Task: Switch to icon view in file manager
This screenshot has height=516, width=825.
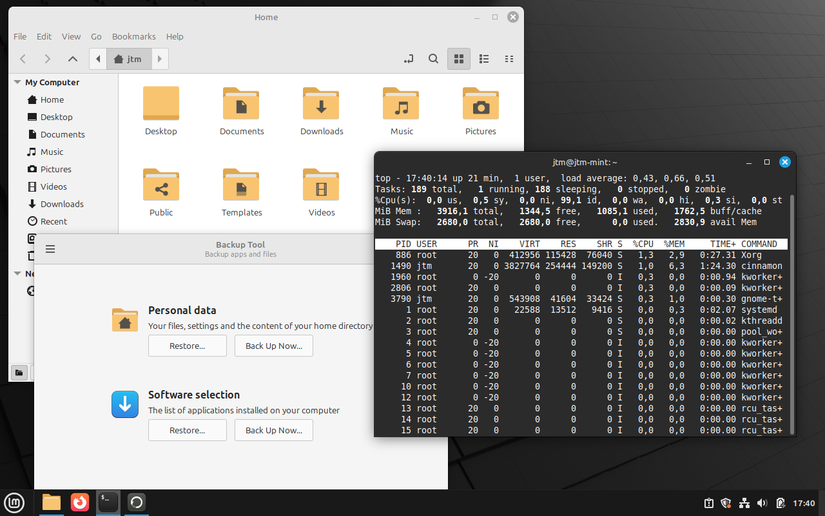Action: click(x=459, y=59)
